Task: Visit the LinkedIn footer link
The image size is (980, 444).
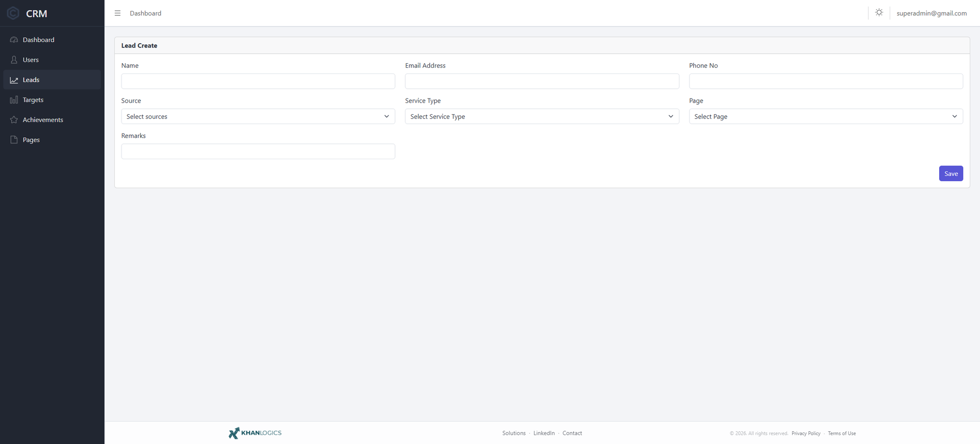Action: click(544, 433)
